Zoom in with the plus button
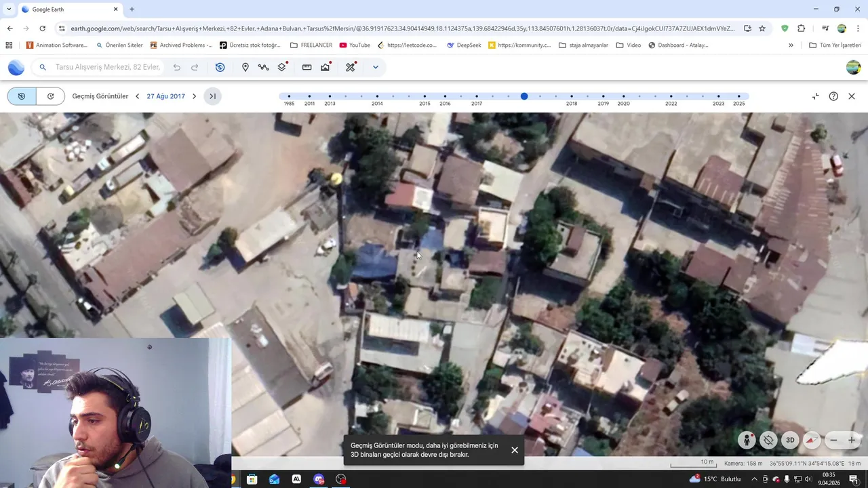868x488 pixels. [852, 440]
